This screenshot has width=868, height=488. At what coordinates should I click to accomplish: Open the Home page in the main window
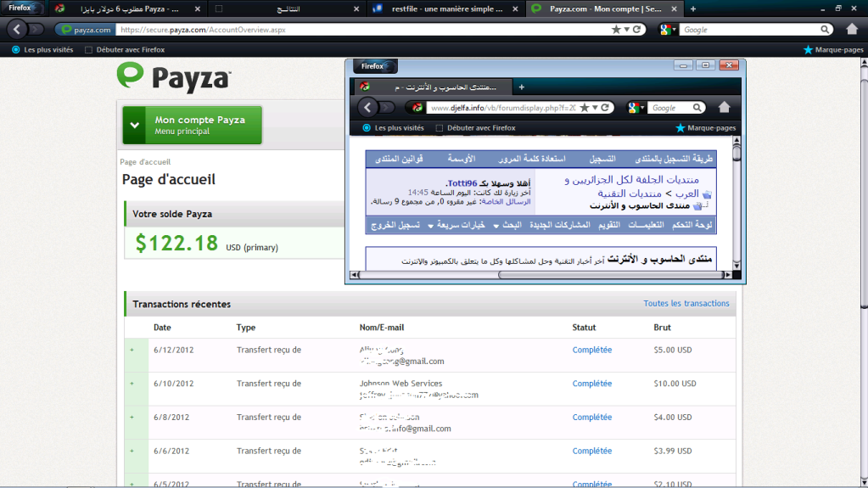coord(851,29)
